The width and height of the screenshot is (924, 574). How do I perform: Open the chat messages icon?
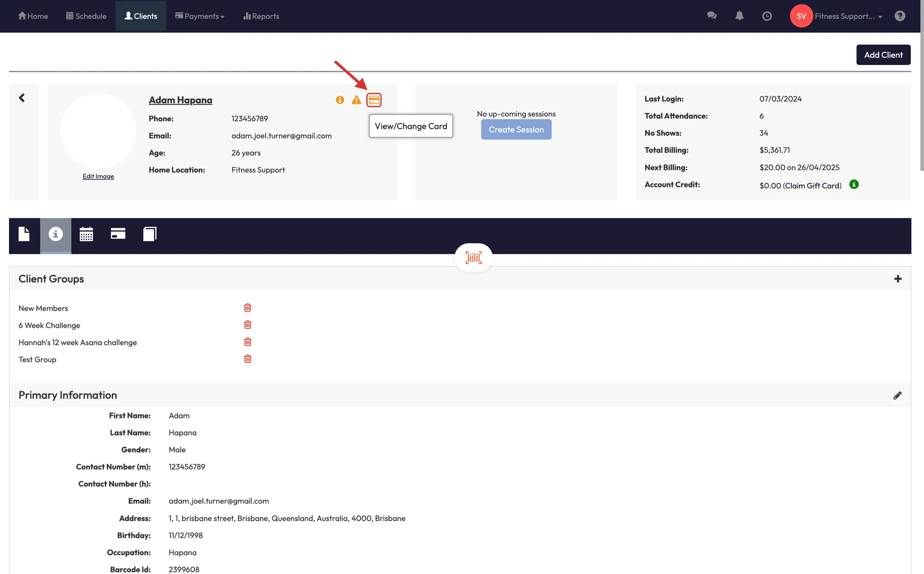[711, 16]
